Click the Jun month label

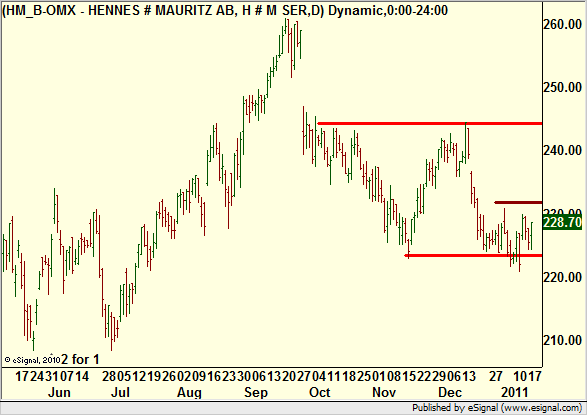click(60, 392)
